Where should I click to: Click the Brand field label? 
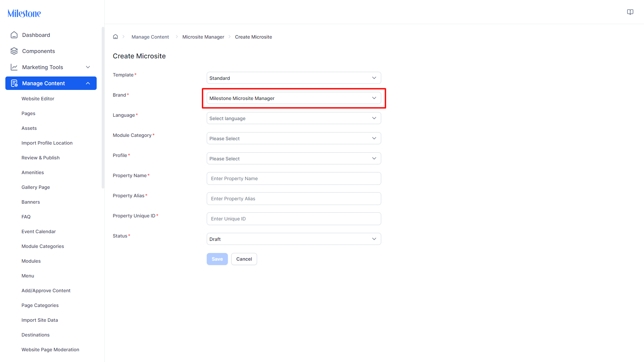click(x=119, y=95)
